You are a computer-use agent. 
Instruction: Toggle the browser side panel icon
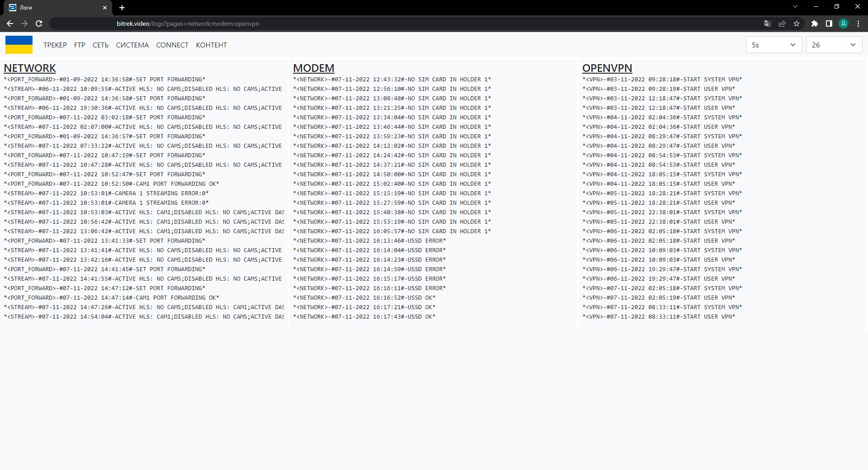pos(829,23)
